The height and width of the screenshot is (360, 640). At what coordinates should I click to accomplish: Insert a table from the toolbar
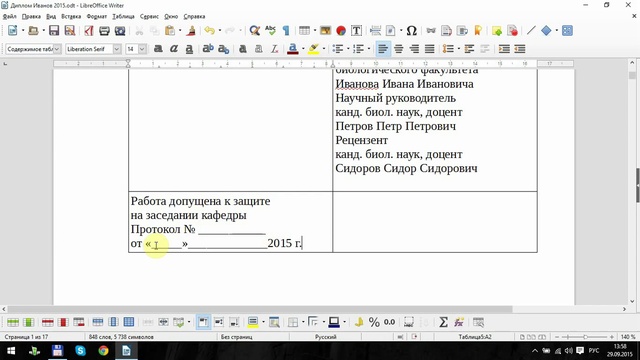(304, 31)
